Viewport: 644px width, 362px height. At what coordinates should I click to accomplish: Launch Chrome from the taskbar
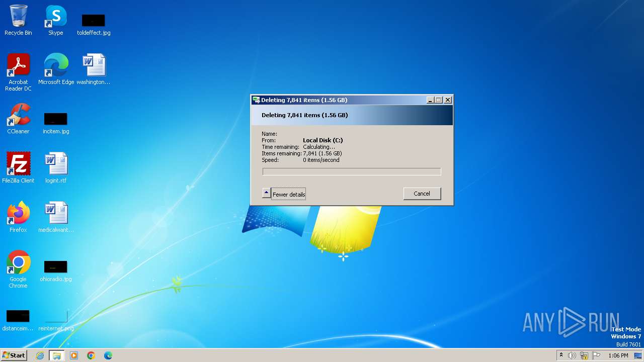point(91,355)
